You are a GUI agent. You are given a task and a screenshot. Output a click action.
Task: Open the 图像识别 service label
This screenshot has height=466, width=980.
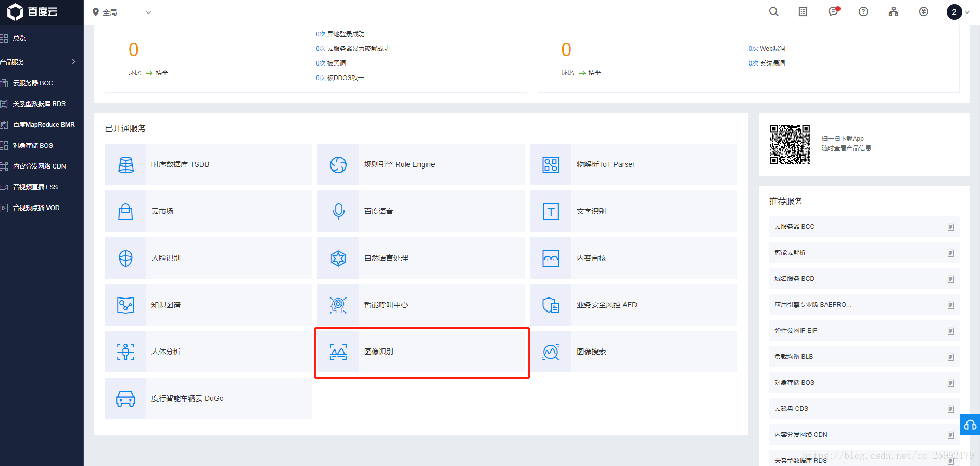[x=379, y=352]
